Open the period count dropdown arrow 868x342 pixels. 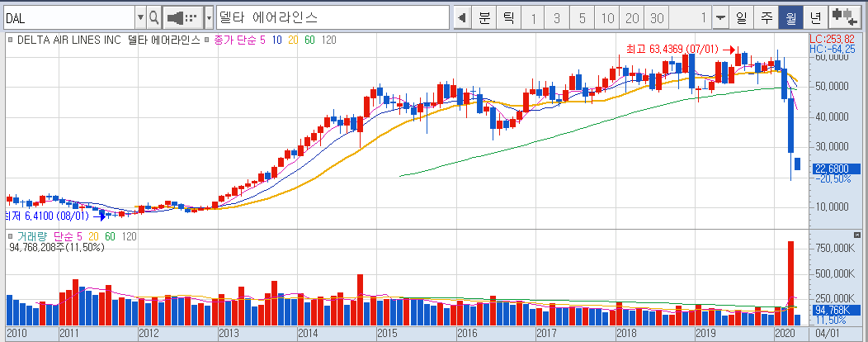pos(719,18)
